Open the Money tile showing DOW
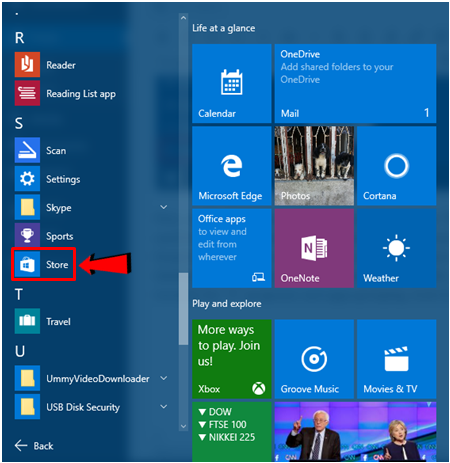The height and width of the screenshot is (463, 450). coord(232,432)
